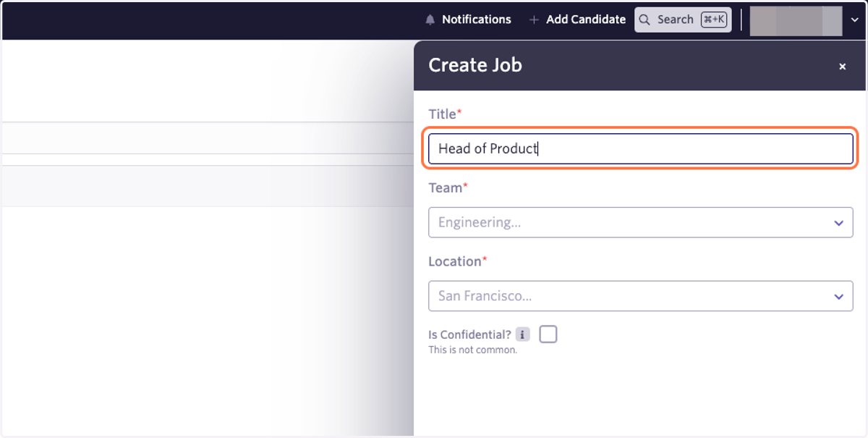Click the Is Confidential? label text

click(469, 334)
